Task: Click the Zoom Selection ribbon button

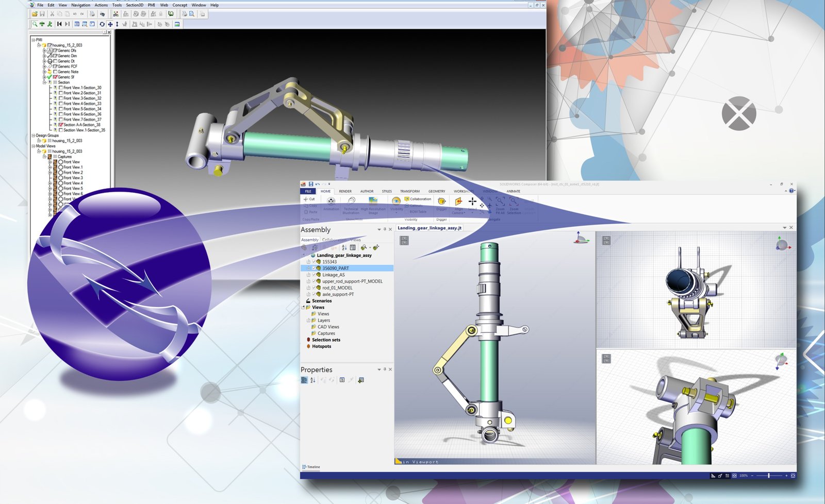Action: 514,206
